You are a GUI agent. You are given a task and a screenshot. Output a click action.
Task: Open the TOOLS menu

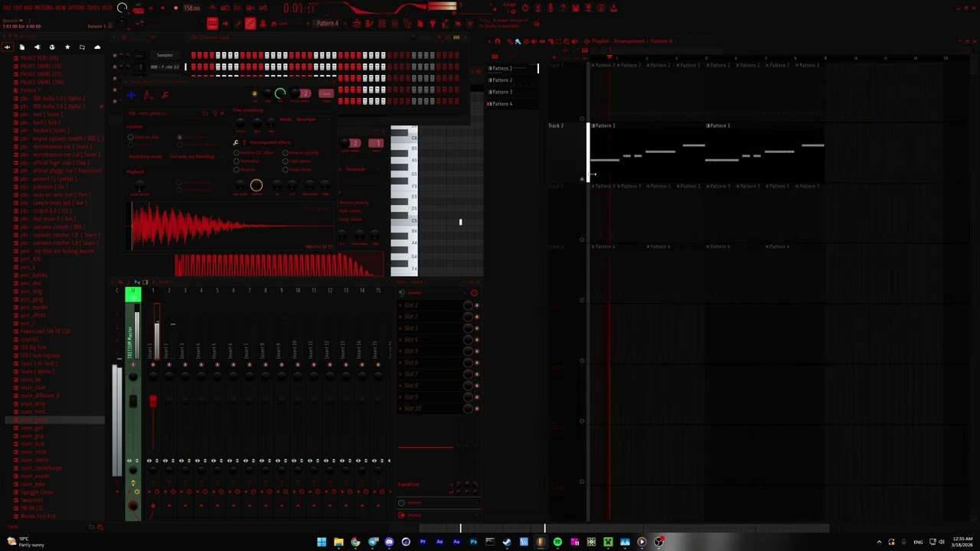click(93, 8)
